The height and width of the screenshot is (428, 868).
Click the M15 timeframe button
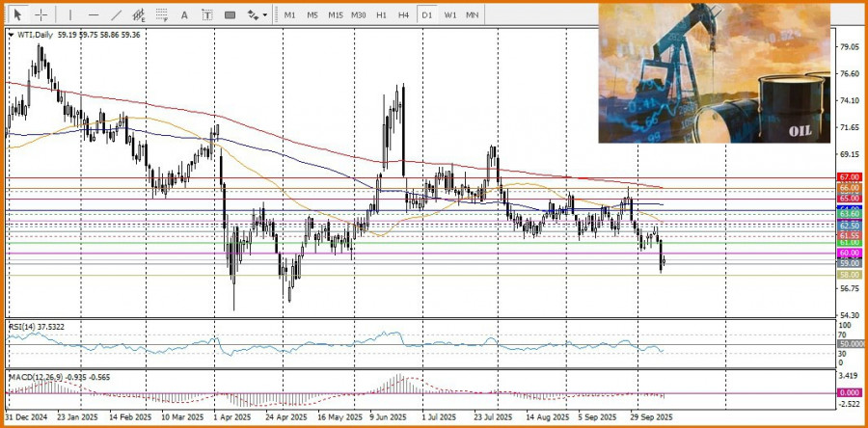click(335, 14)
